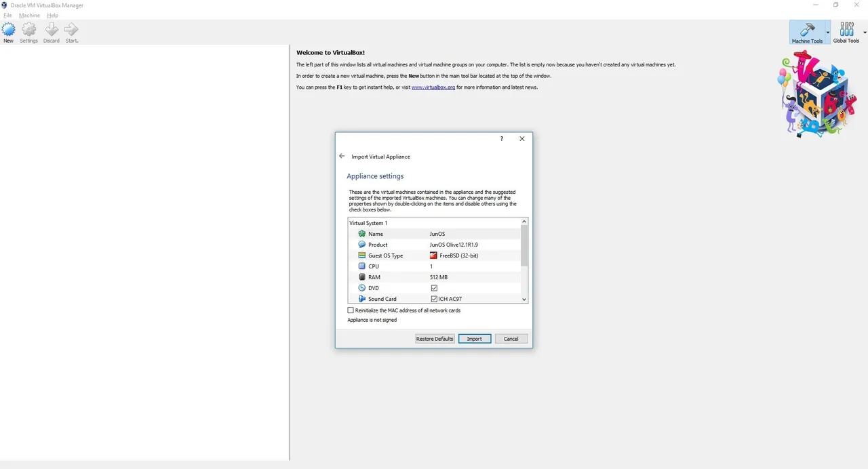Click the DVD row icon
The width and height of the screenshot is (868, 469).
pos(362,288)
